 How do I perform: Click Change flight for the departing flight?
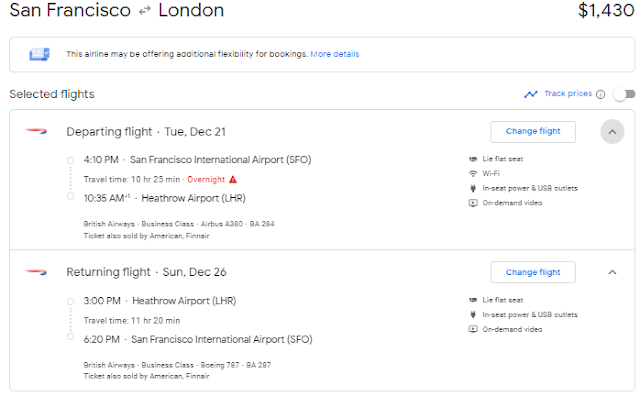pos(533,131)
